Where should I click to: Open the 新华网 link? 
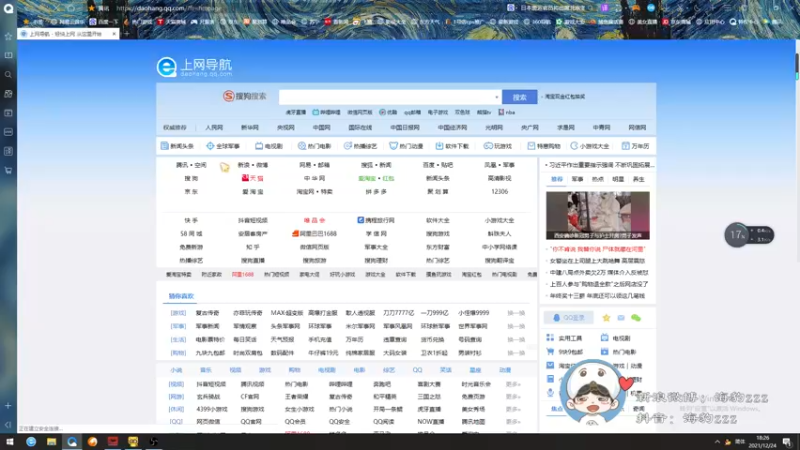[249, 128]
